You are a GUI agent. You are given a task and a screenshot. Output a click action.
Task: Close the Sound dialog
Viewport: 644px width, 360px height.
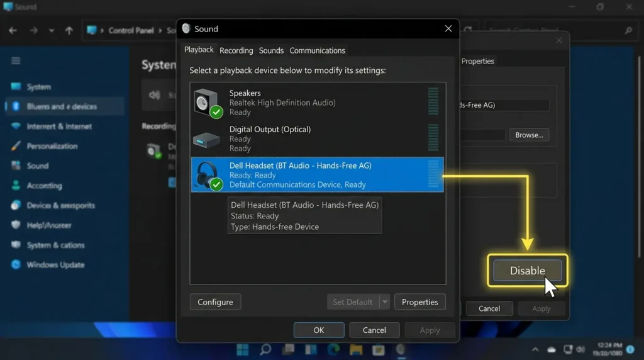pos(448,29)
